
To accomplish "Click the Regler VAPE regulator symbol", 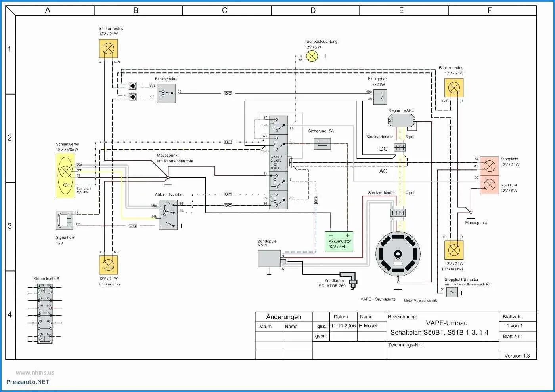I will coord(402,120).
